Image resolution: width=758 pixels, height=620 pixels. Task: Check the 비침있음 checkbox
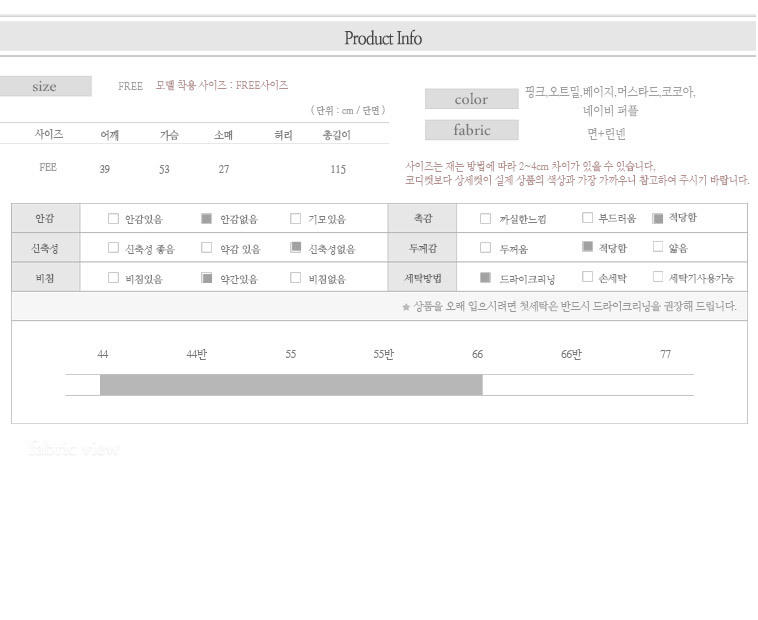click(x=113, y=278)
